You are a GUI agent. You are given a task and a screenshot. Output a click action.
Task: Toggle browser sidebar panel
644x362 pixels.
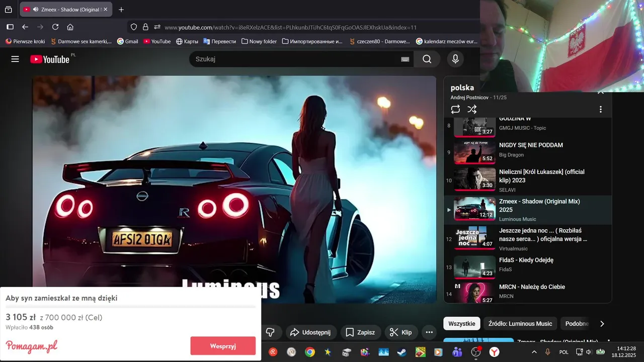(x=10, y=27)
